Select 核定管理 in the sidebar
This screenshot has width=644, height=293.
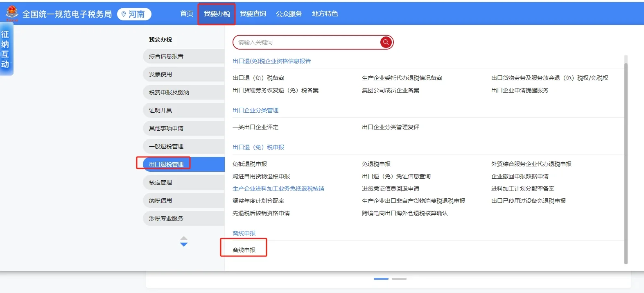184,182
